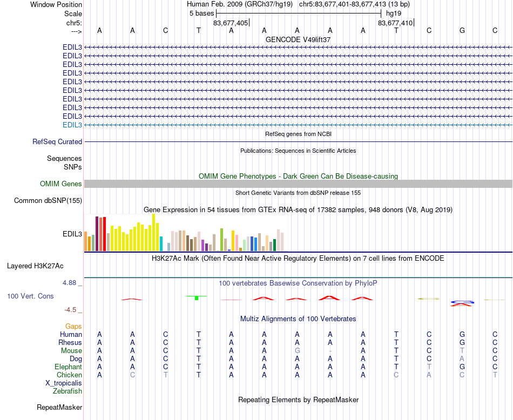Click the dash gap in the Mouse row

coord(330,351)
